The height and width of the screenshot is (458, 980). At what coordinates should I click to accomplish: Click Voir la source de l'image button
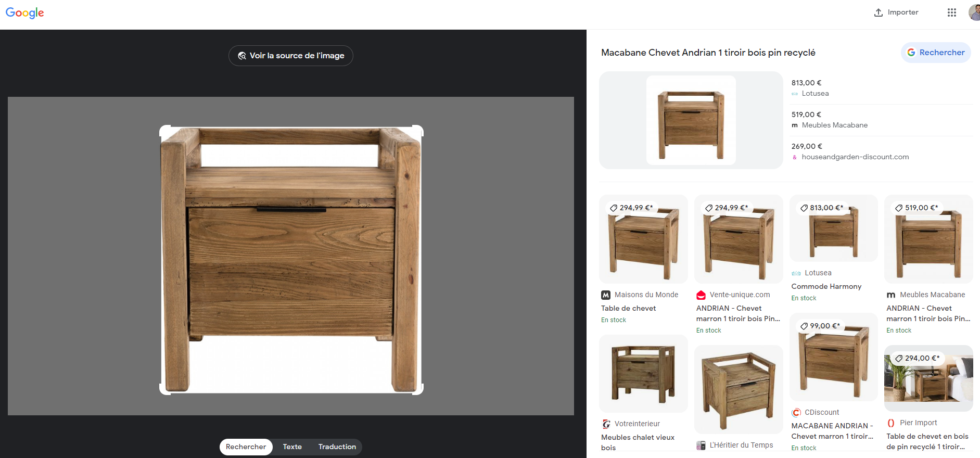(x=291, y=56)
